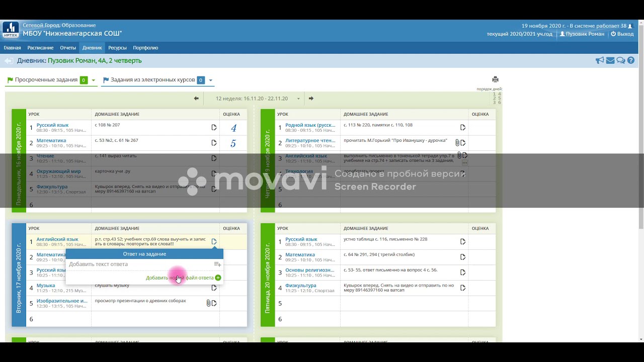This screenshot has width=644, height=362.
Task: Go to previous week arrow
Action: pos(196,99)
